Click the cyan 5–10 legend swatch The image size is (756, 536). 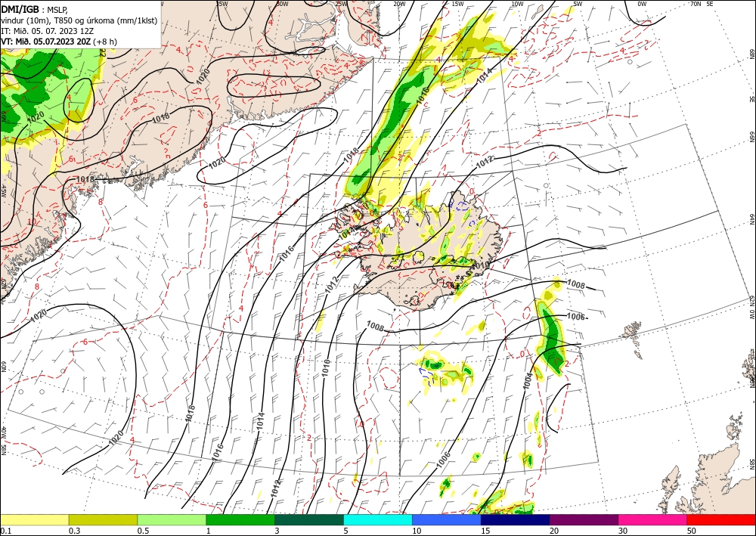[378, 519]
